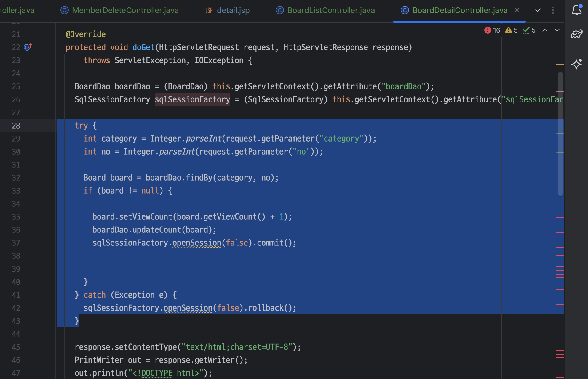The width and height of the screenshot is (588, 379).
Task: Click the override gutter icon on line 22
Action: pyautogui.click(x=28, y=47)
